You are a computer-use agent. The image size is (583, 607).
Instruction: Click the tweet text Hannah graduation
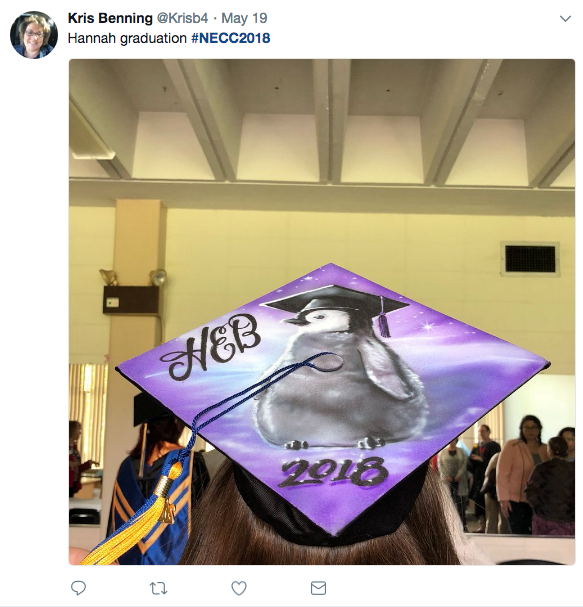click(x=127, y=38)
